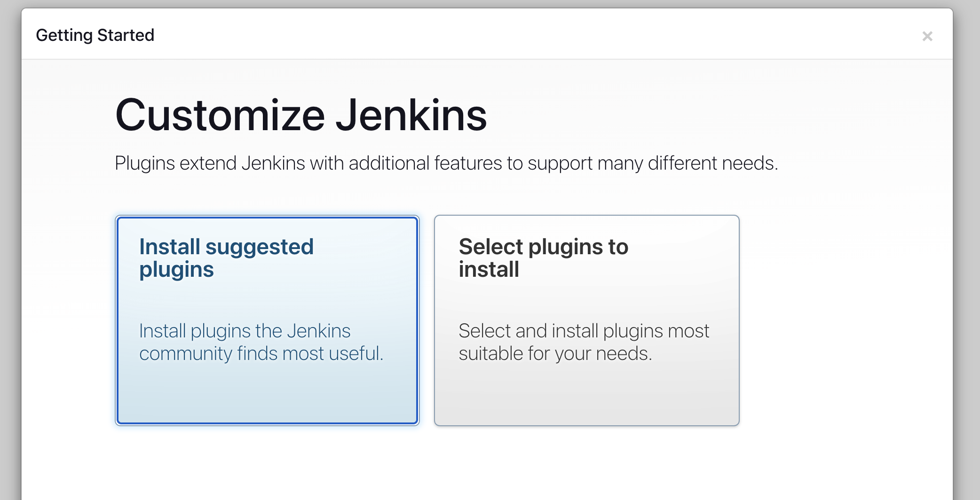Choose Select plugins to install option
Screen dimensions: 980x500
pyautogui.click(x=586, y=320)
